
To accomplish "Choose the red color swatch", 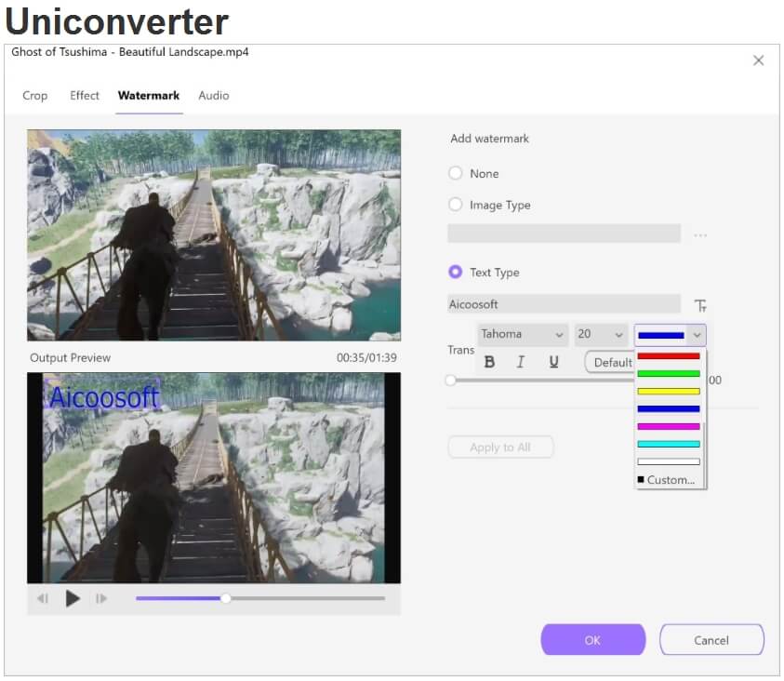I will 669,356.
